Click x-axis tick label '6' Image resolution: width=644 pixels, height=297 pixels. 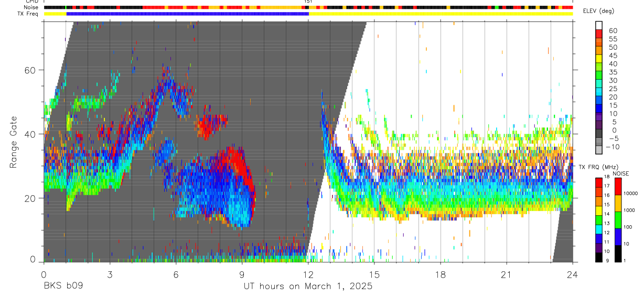[x=176, y=274]
